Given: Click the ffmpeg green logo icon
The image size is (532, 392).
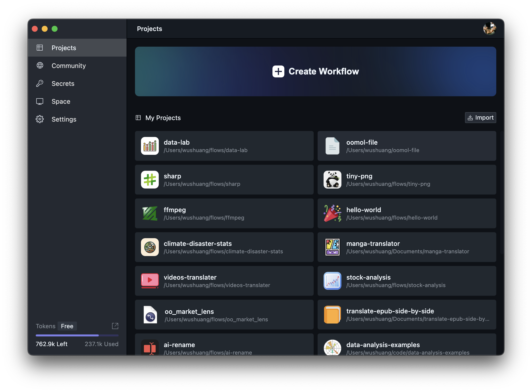Looking at the screenshot, I should tap(150, 213).
